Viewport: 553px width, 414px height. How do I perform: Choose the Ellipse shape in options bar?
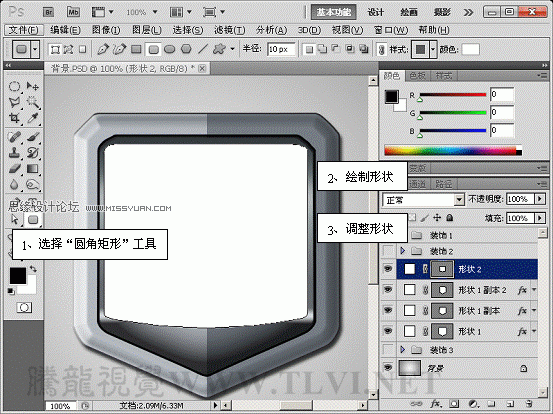pos(170,49)
